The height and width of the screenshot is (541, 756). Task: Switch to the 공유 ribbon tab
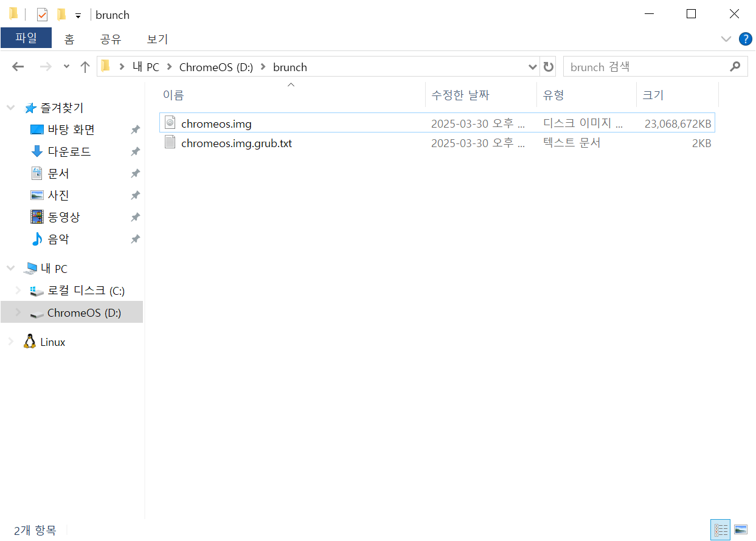[x=111, y=40]
